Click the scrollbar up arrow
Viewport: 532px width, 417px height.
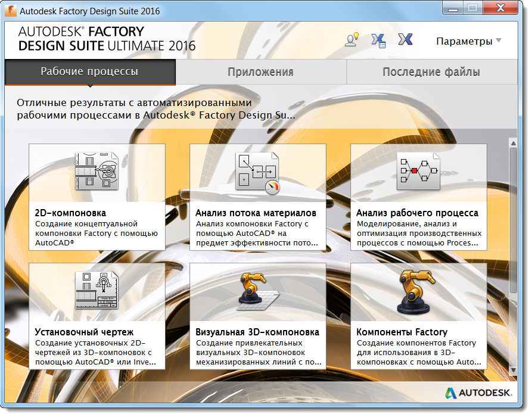click(x=514, y=143)
